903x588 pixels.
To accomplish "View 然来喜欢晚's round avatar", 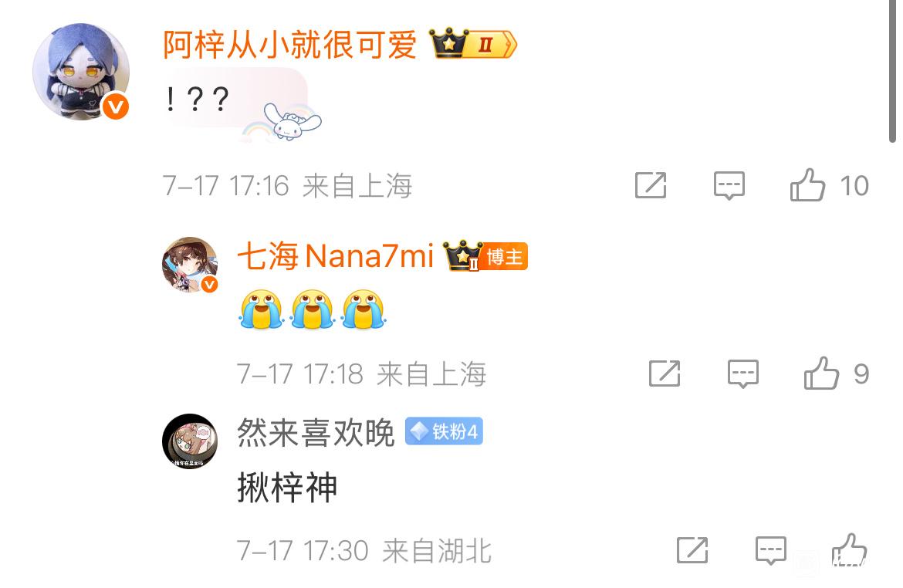I will (x=190, y=441).
